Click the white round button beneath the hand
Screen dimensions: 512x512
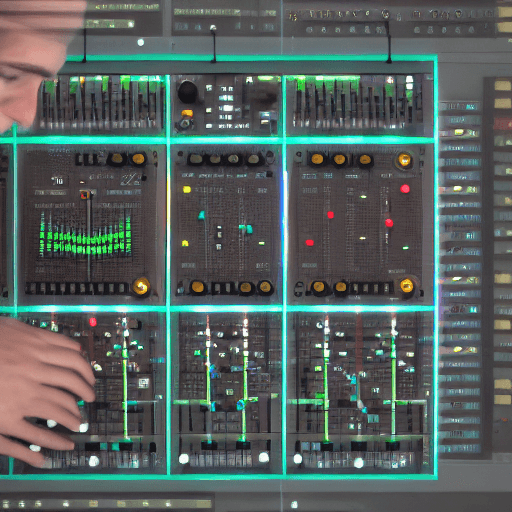pos(94,461)
